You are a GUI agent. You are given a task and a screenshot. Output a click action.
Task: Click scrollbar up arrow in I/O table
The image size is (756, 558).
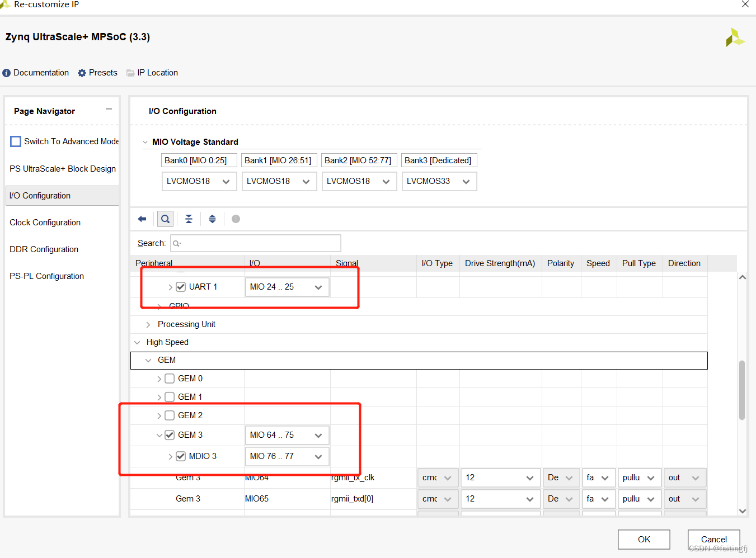pos(742,277)
